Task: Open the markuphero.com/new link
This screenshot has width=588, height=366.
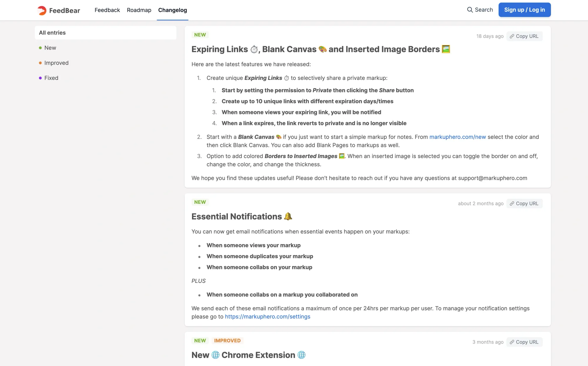Action: pos(457,137)
